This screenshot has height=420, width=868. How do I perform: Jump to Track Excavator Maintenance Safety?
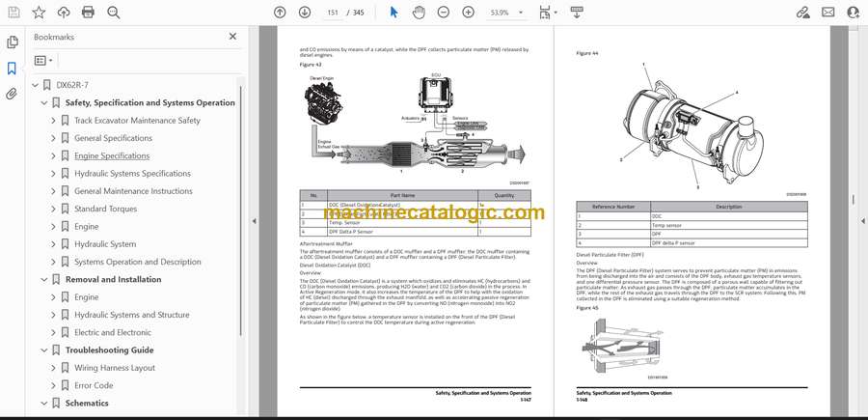click(137, 121)
